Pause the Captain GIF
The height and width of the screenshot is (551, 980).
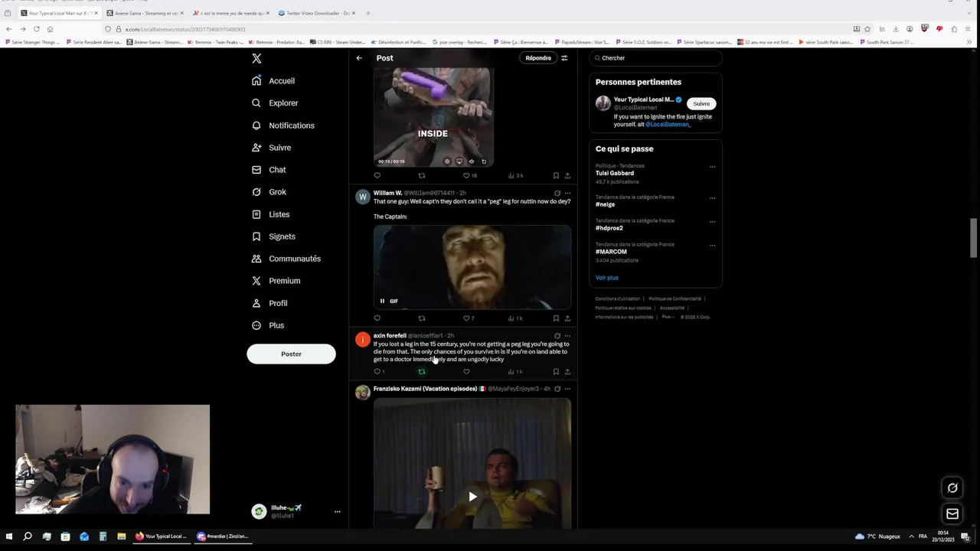pos(382,301)
